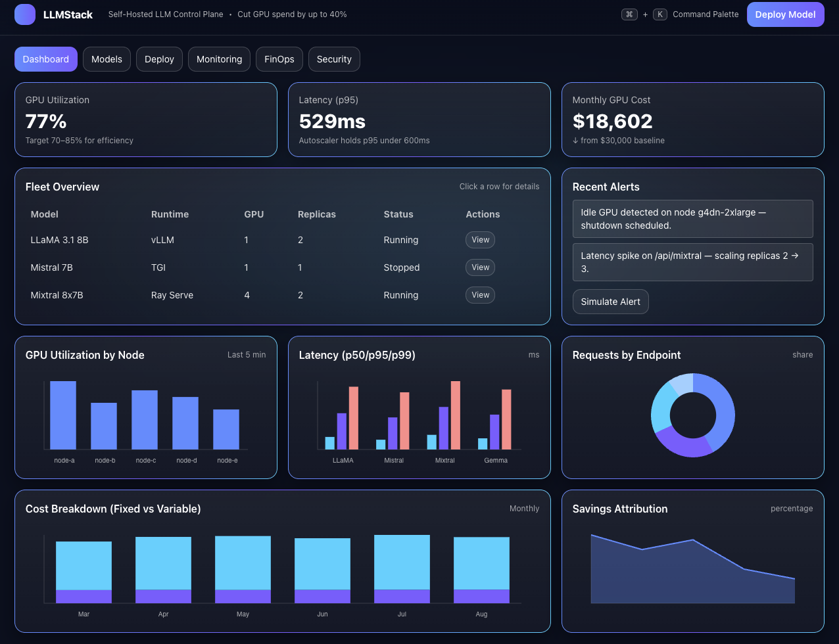This screenshot has height=644, width=839.
Task: Open the Models tab
Action: coord(107,59)
